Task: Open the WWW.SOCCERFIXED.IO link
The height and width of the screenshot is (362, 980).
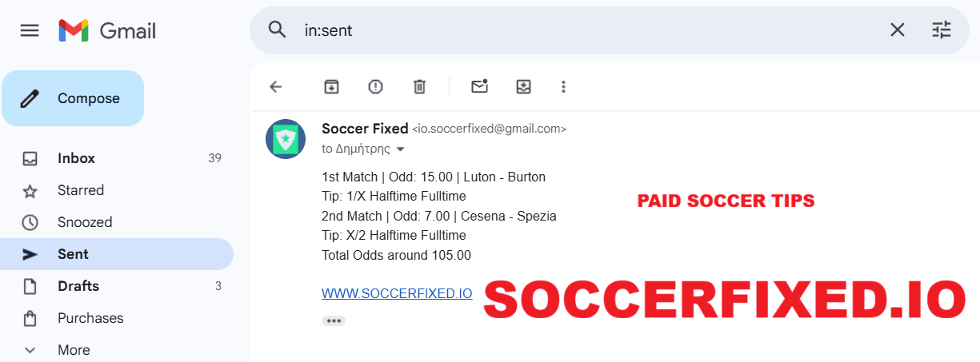Action: [x=397, y=293]
